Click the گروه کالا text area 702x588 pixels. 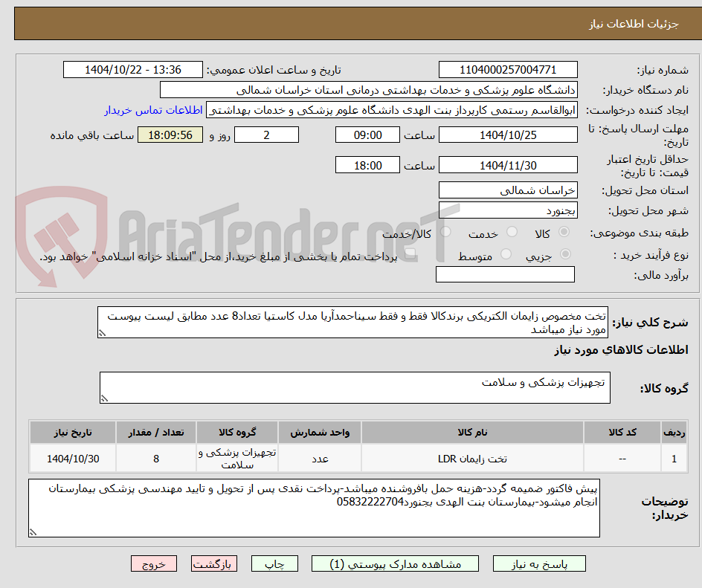click(x=355, y=387)
